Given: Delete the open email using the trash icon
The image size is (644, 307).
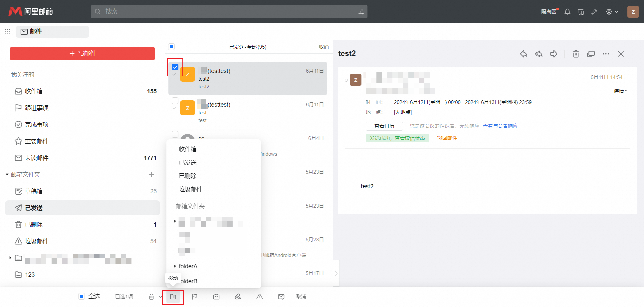Looking at the screenshot, I should (576, 54).
